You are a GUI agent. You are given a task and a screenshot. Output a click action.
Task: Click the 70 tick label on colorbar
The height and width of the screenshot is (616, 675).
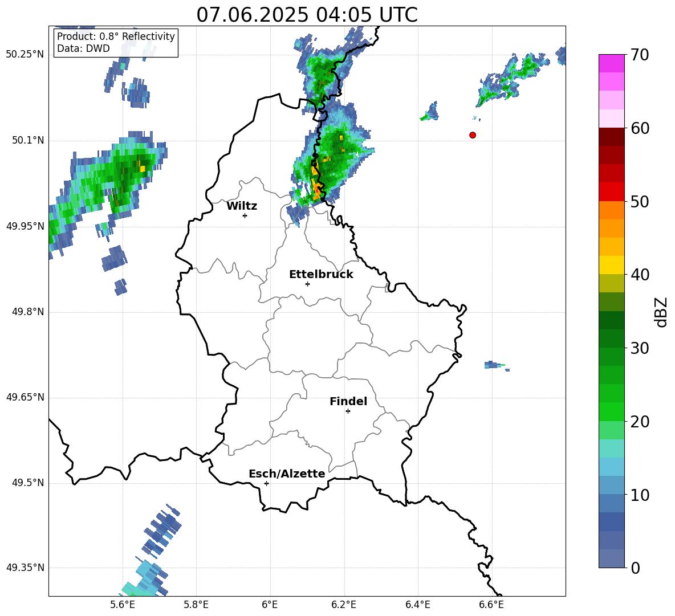640,55
